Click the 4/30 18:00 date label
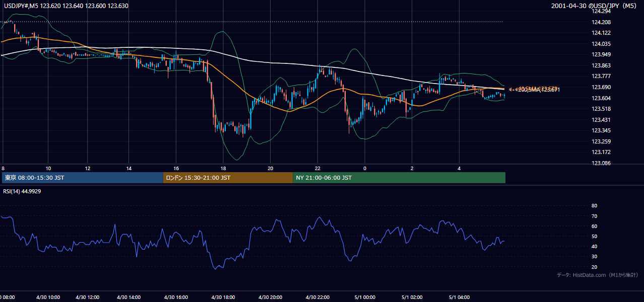Screen dimensions: 644x302 coord(222,297)
